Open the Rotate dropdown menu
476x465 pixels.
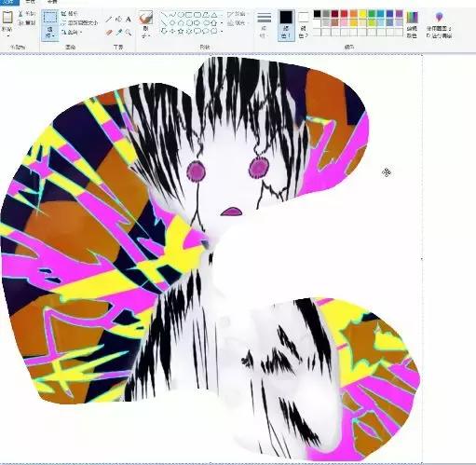click(x=72, y=33)
